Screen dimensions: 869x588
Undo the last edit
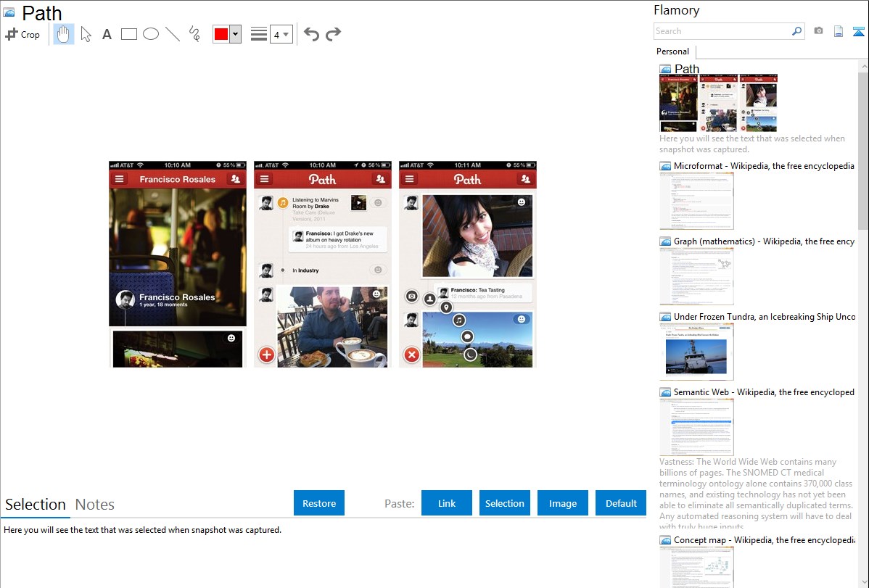tap(311, 34)
